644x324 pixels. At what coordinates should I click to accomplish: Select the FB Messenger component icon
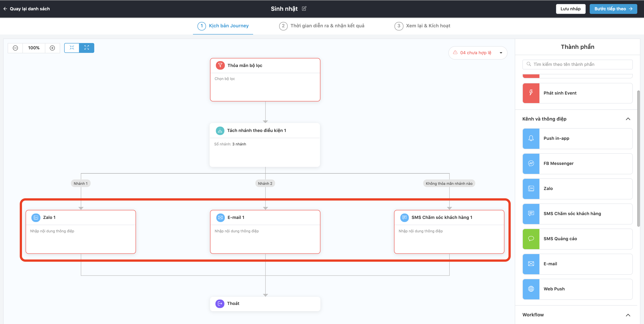coord(531,164)
